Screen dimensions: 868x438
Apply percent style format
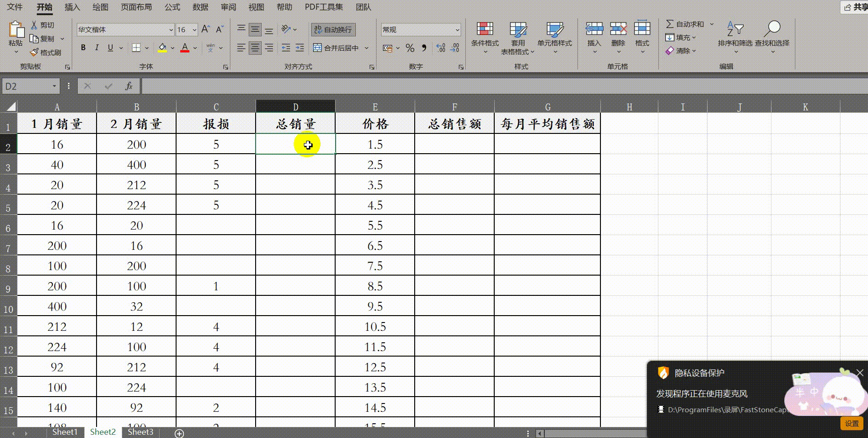coord(410,48)
